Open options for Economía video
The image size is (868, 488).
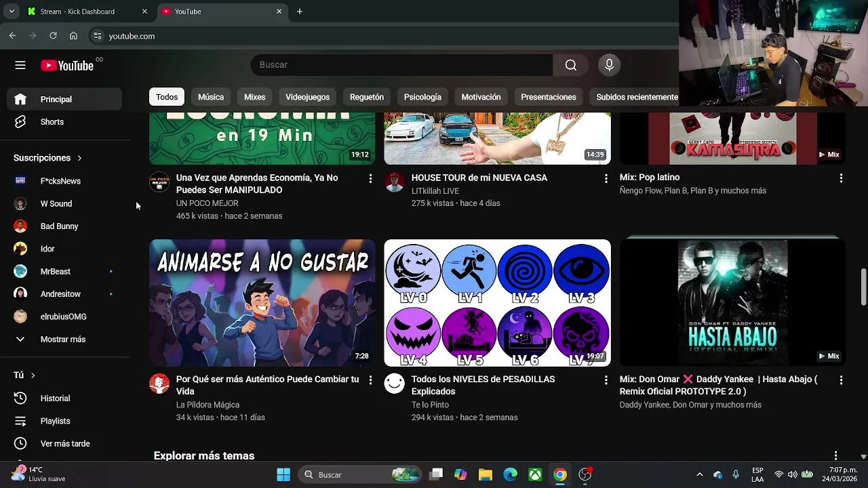coord(370,178)
